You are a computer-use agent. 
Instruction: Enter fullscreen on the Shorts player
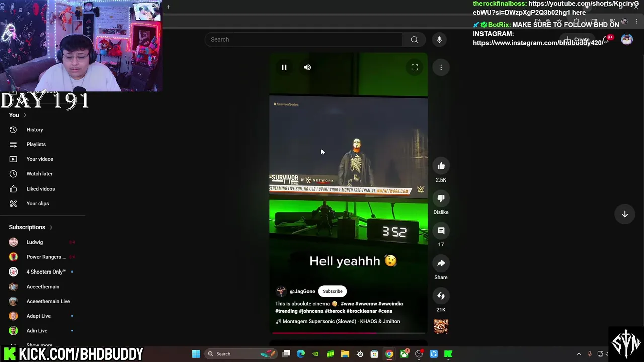coord(415,67)
